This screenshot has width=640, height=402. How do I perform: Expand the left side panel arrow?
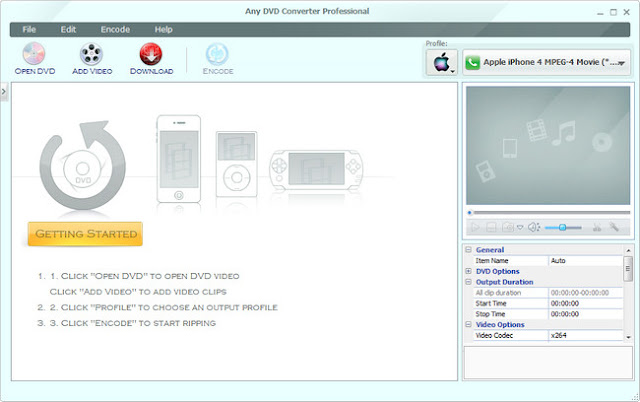4,91
